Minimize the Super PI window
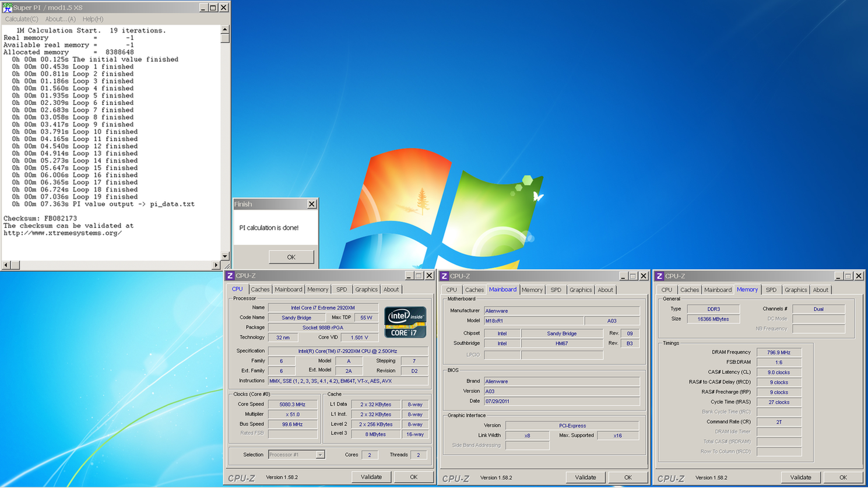Image resolution: width=868 pixels, height=488 pixels. pos(203,8)
